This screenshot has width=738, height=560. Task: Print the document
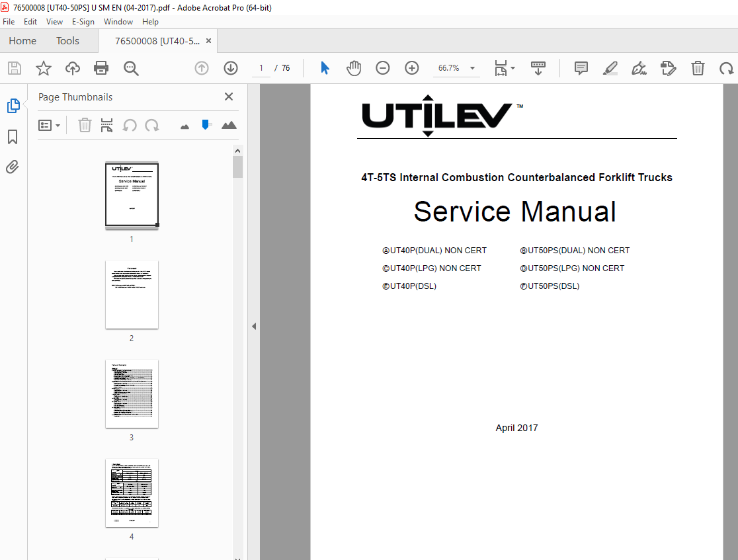(x=101, y=68)
